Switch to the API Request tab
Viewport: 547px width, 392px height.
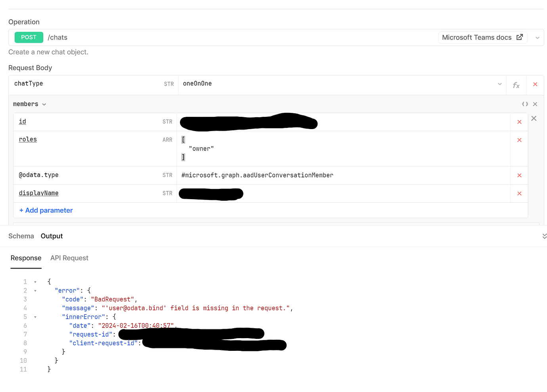tap(69, 258)
